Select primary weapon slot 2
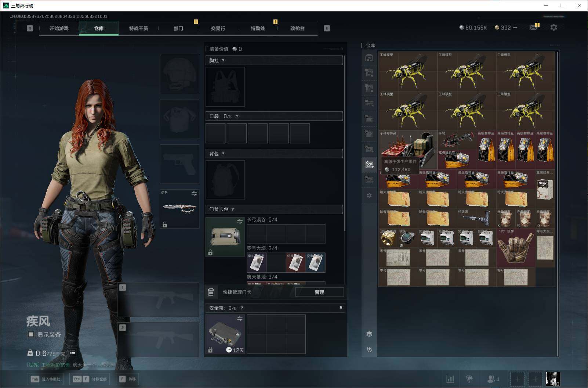The width and height of the screenshot is (588, 388). 159,340
